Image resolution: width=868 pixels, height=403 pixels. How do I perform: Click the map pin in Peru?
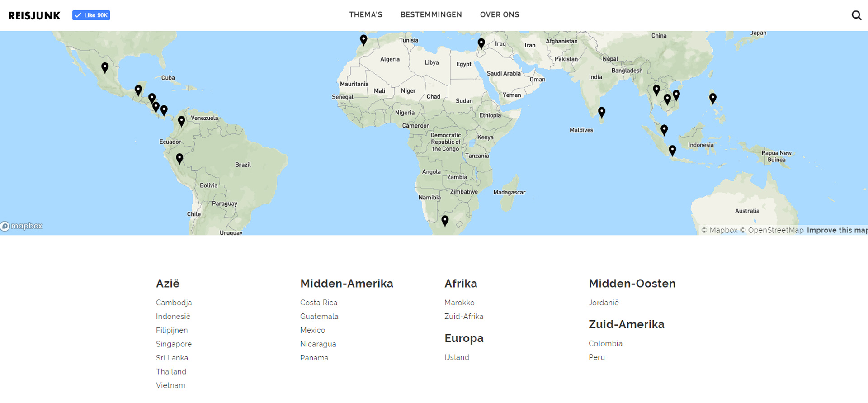179,158
